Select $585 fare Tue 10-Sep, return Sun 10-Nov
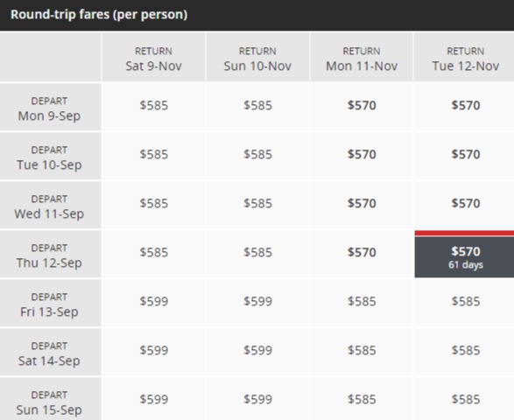Image resolution: width=514 pixels, height=420 pixels. click(x=257, y=154)
